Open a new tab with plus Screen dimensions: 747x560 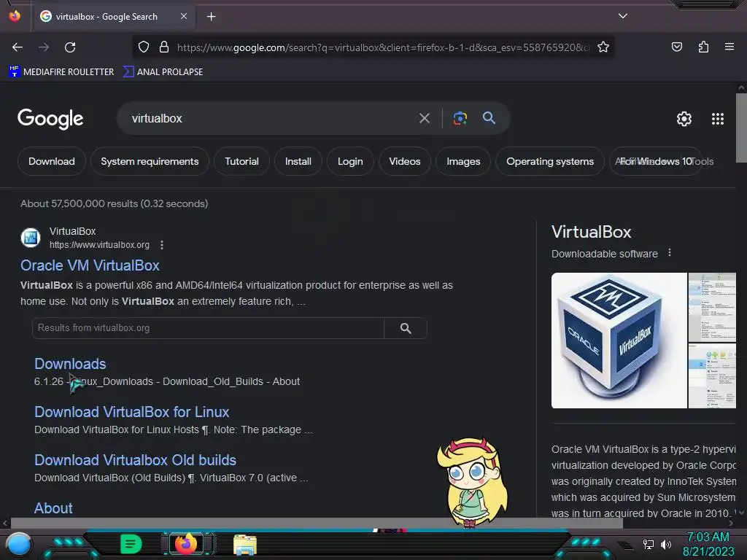pyautogui.click(x=211, y=17)
